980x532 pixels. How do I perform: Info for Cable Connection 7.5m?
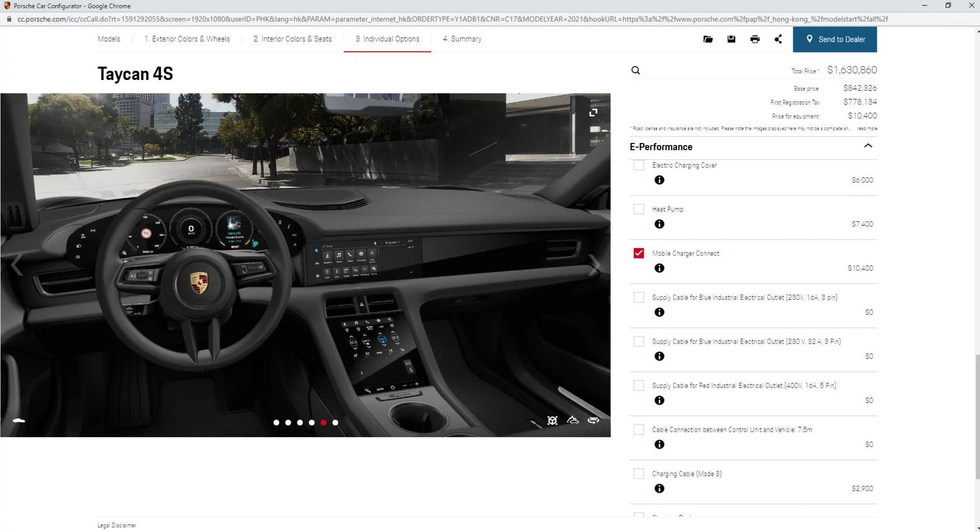point(659,444)
